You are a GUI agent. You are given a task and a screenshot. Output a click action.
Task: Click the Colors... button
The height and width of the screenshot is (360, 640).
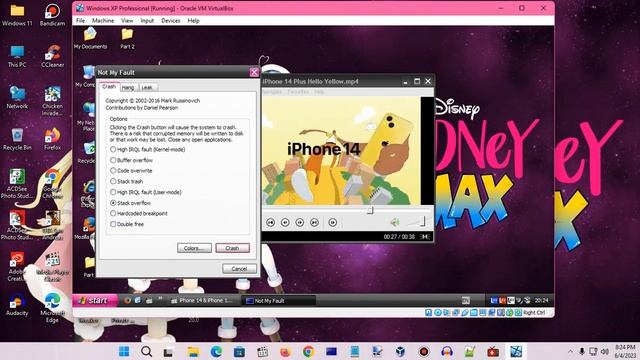194,248
